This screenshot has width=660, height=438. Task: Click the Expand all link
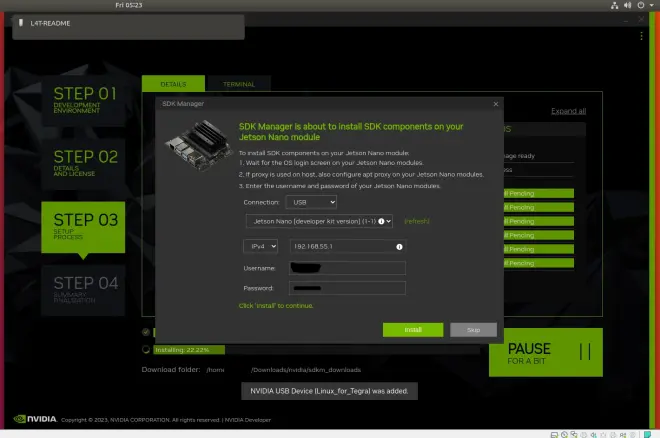point(568,111)
